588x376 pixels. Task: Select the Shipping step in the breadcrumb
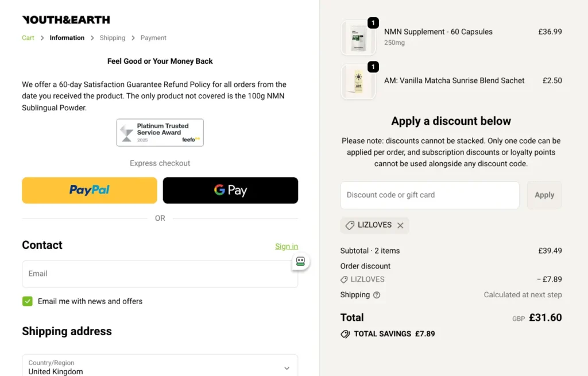tap(112, 37)
